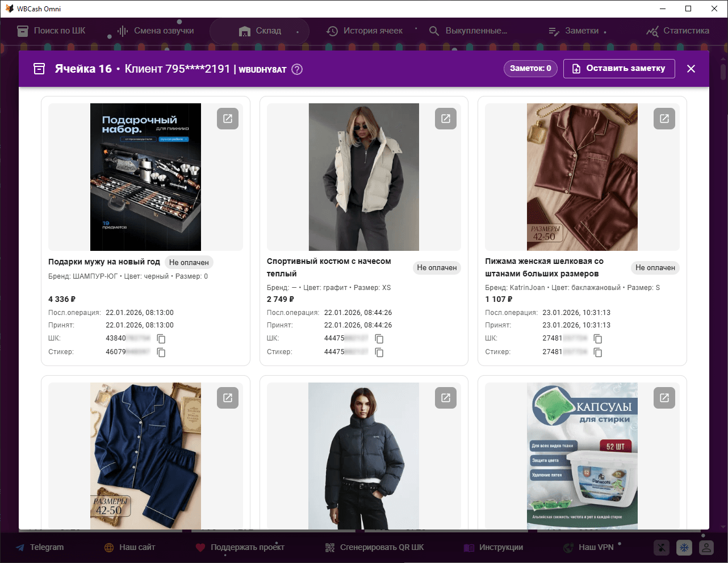728x563 pixels.
Task: Toggle the snowflake effect button
Action: tap(684, 548)
